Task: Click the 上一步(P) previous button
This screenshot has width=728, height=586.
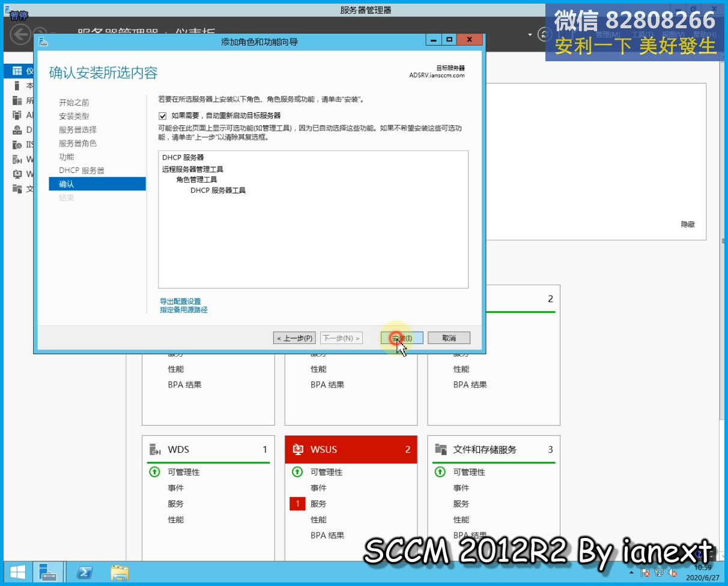Action: click(294, 338)
